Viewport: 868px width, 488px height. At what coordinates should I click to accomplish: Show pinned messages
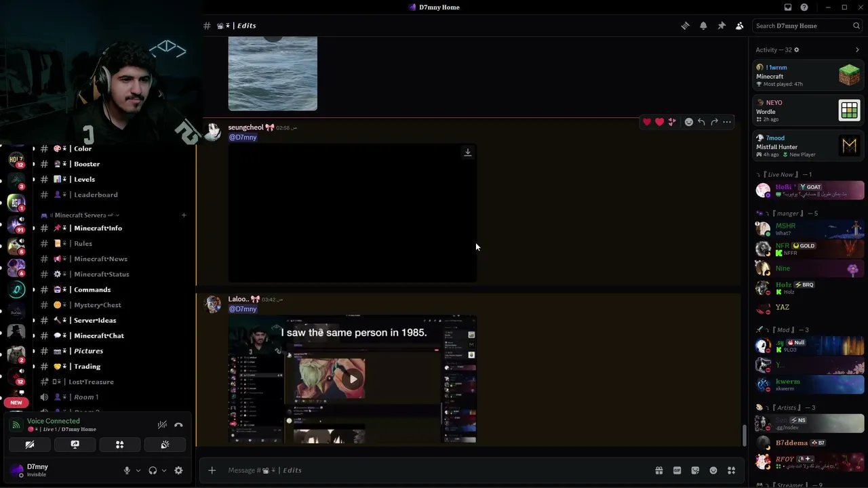click(x=722, y=26)
